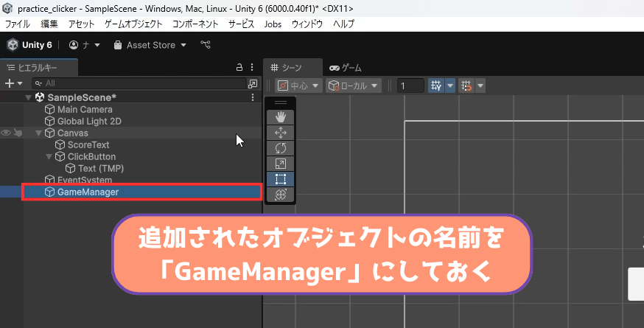644x328 pixels.
Task: Click the grid snap value field
Action: (410, 86)
